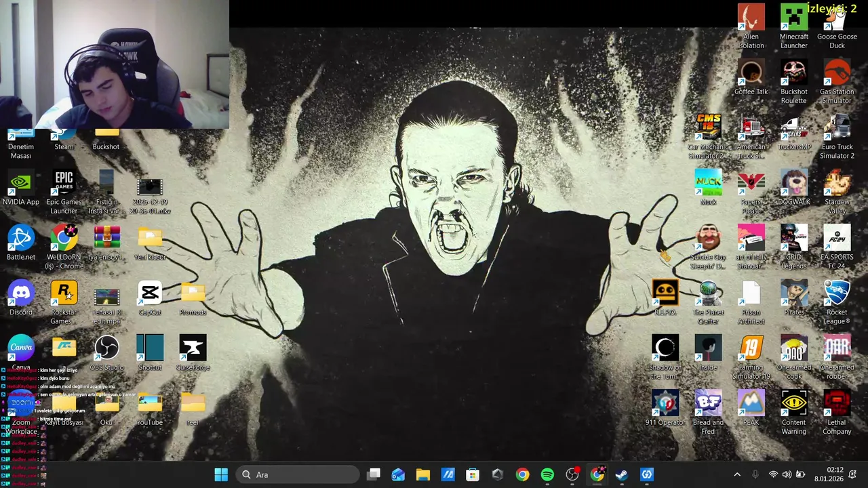This screenshot has width=868, height=488.
Task: Open File Explorer from the taskbar
Action: pos(423,474)
